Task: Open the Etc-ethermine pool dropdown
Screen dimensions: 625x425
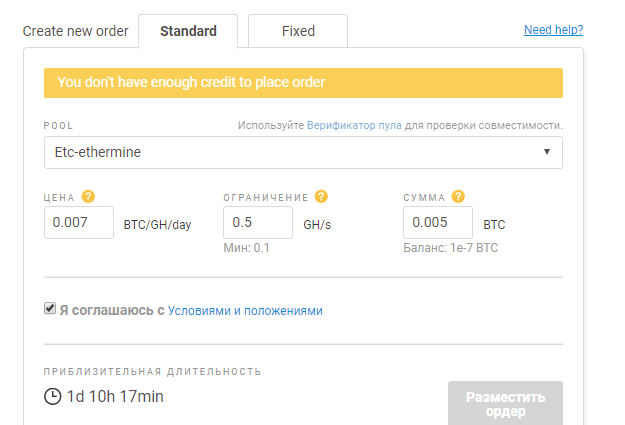Action: point(303,153)
